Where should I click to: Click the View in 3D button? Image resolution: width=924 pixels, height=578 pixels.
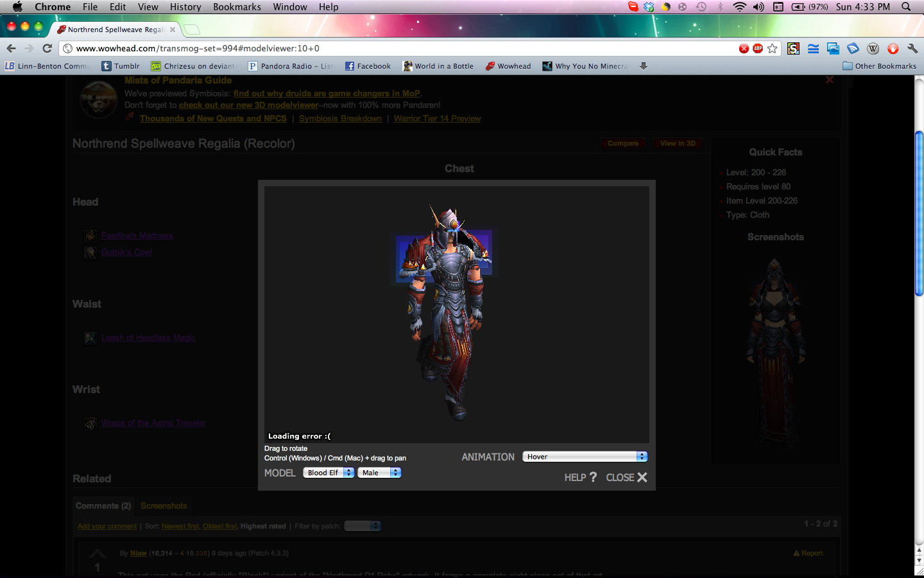pyautogui.click(x=678, y=143)
